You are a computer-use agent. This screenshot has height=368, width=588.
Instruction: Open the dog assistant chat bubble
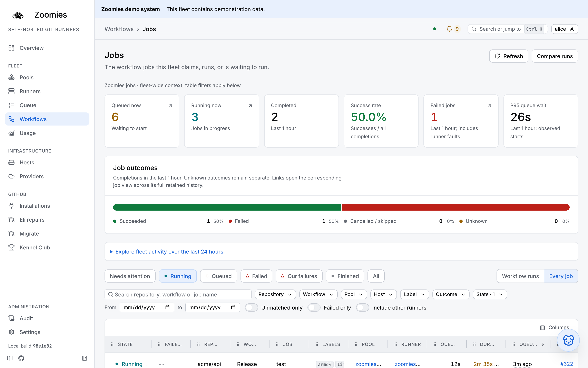click(x=568, y=340)
